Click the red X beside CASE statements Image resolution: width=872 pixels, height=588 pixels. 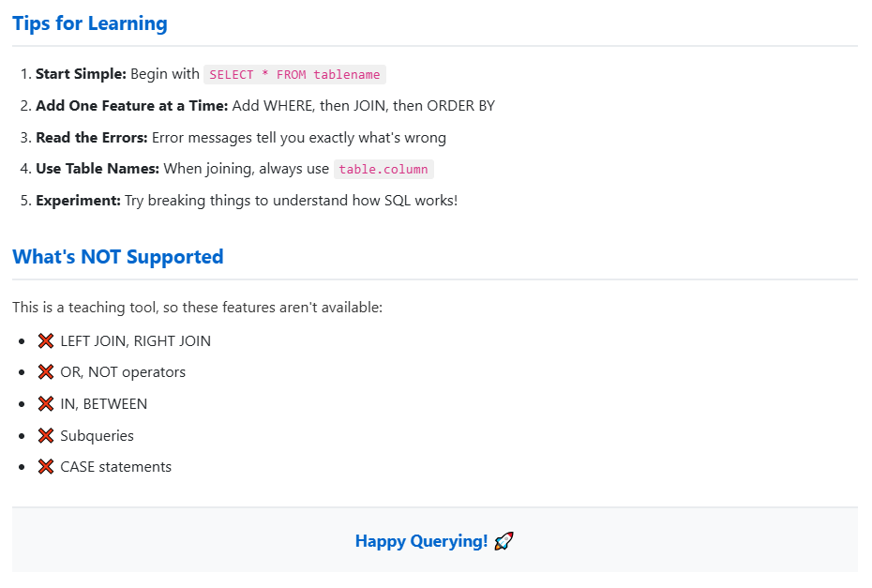point(45,467)
